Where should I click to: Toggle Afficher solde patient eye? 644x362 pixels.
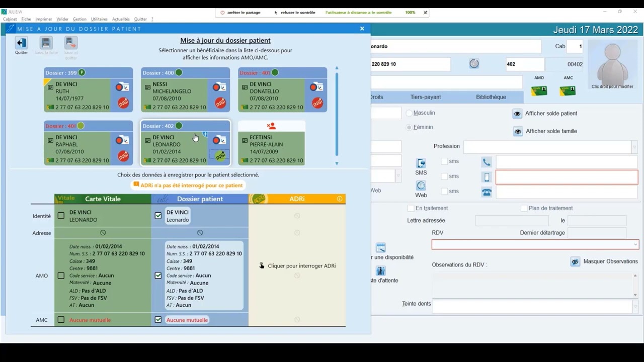tap(517, 114)
